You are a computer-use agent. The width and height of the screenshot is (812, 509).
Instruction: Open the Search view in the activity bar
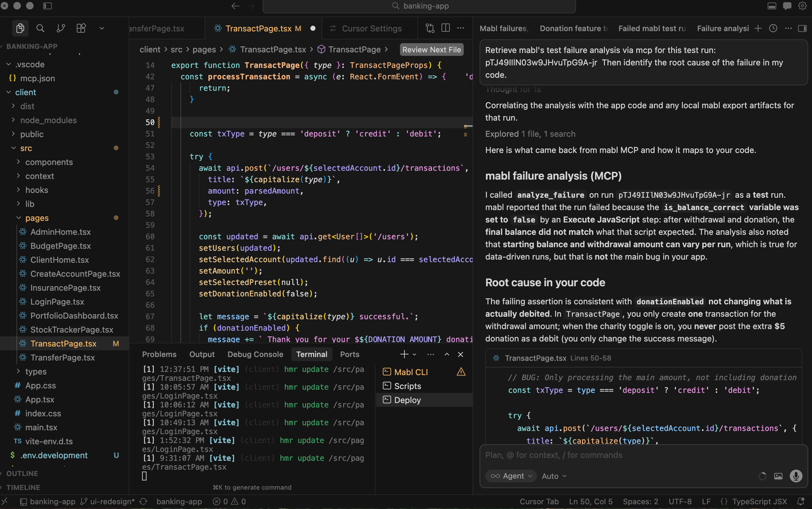point(41,28)
